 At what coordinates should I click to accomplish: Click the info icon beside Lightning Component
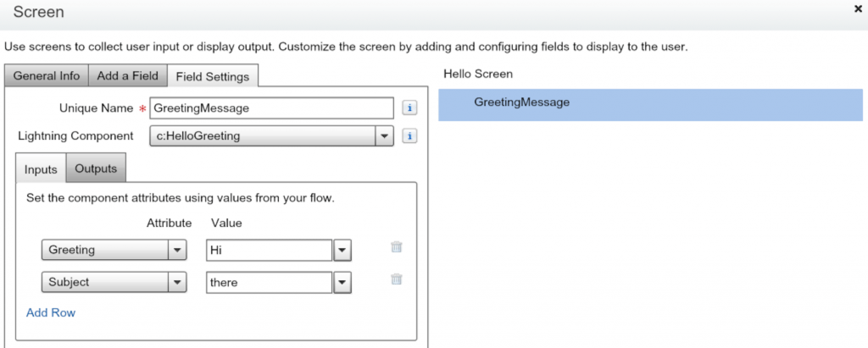click(x=409, y=135)
